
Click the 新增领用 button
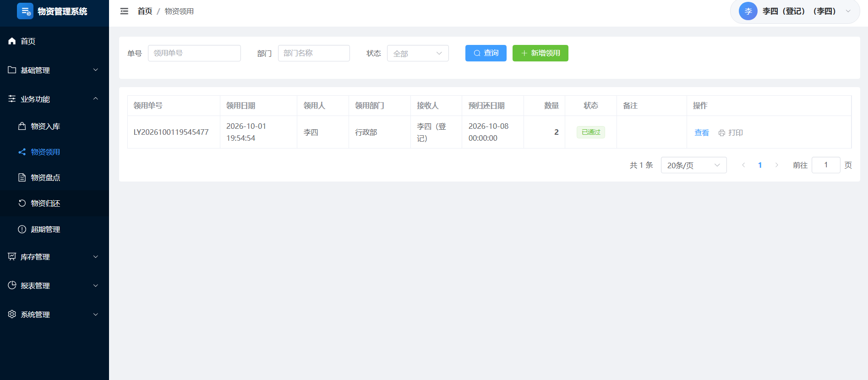(x=540, y=53)
